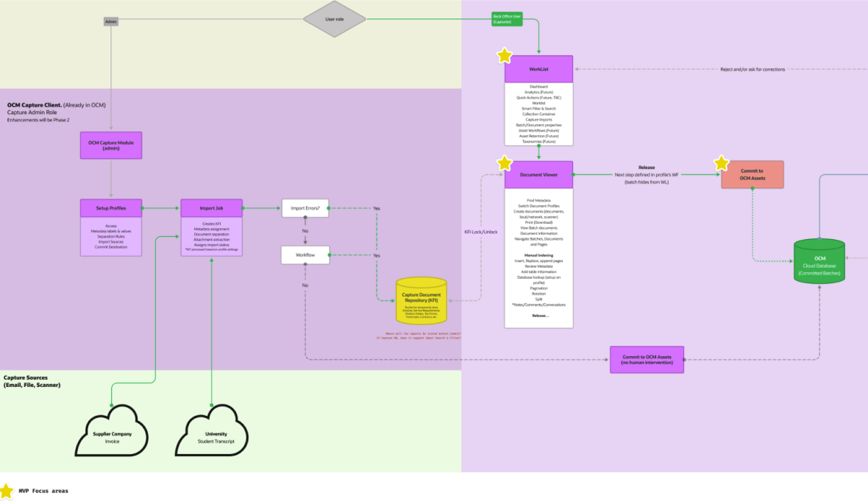Screen dimensions: 868x504
Task: Click Print (Download) item
Action: click(x=538, y=223)
